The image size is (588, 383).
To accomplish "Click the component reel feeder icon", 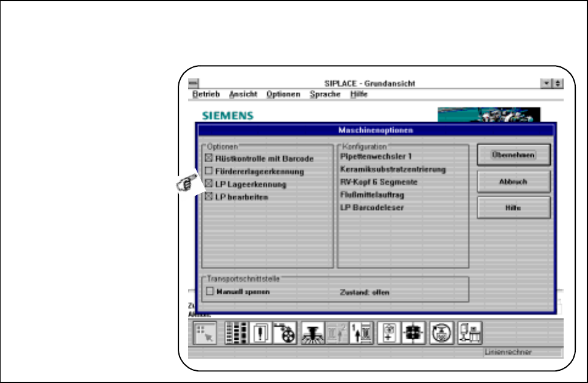I will (285, 333).
